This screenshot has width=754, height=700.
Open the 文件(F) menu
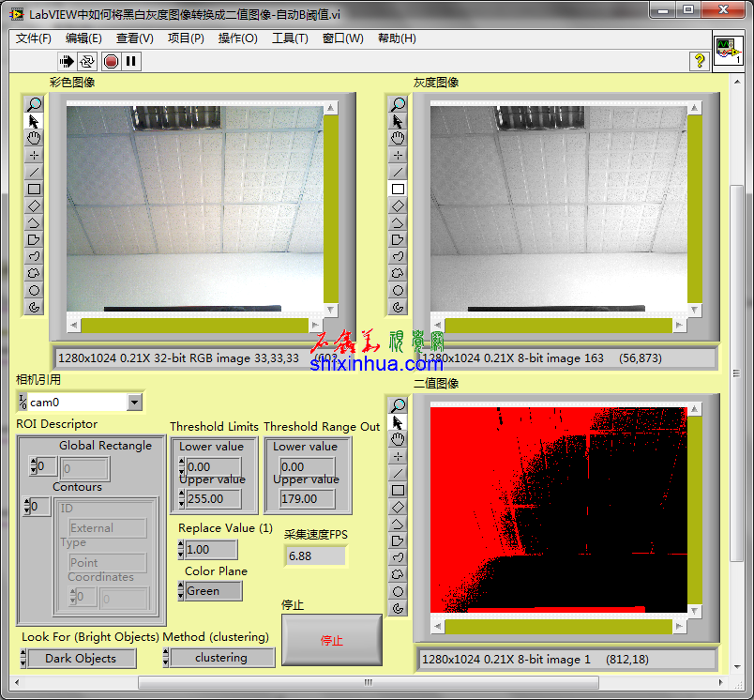pyautogui.click(x=34, y=38)
